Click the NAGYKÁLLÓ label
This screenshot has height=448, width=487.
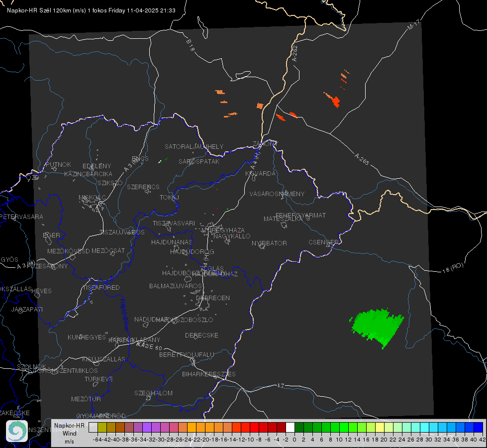(232, 236)
